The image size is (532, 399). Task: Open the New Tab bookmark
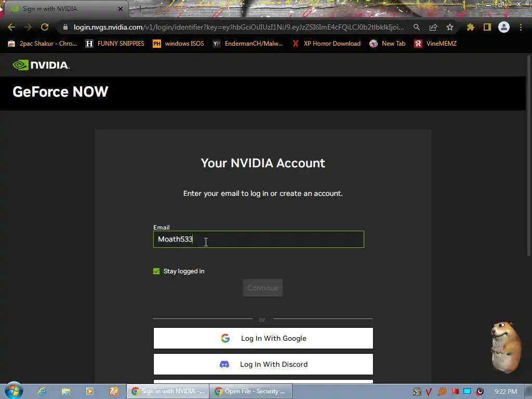388,44
